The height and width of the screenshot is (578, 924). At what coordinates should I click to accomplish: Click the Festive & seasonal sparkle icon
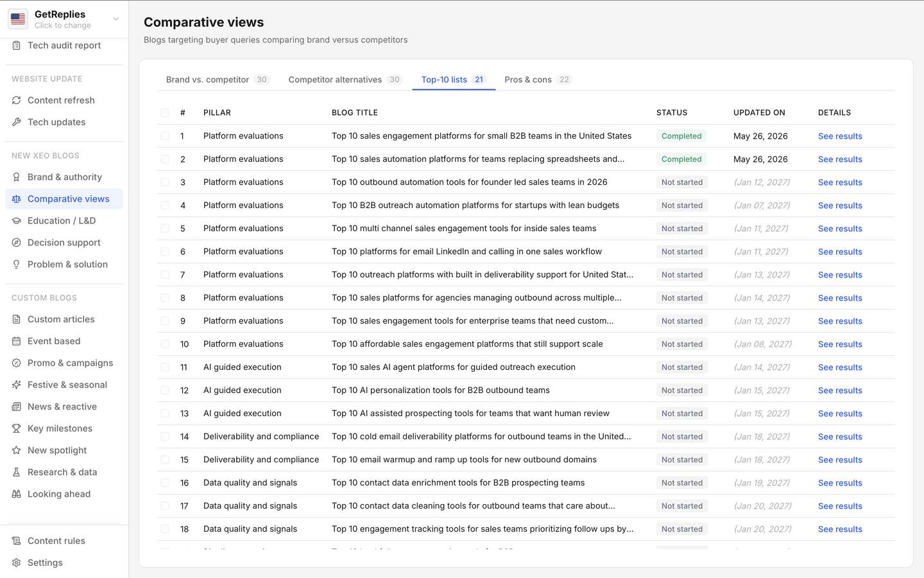coord(17,385)
